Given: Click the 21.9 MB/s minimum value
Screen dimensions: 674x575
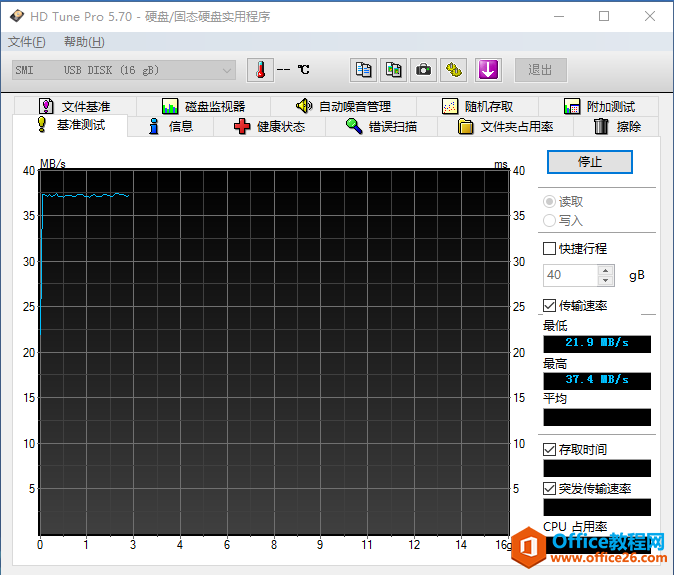Looking at the screenshot, I should (x=597, y=343).
